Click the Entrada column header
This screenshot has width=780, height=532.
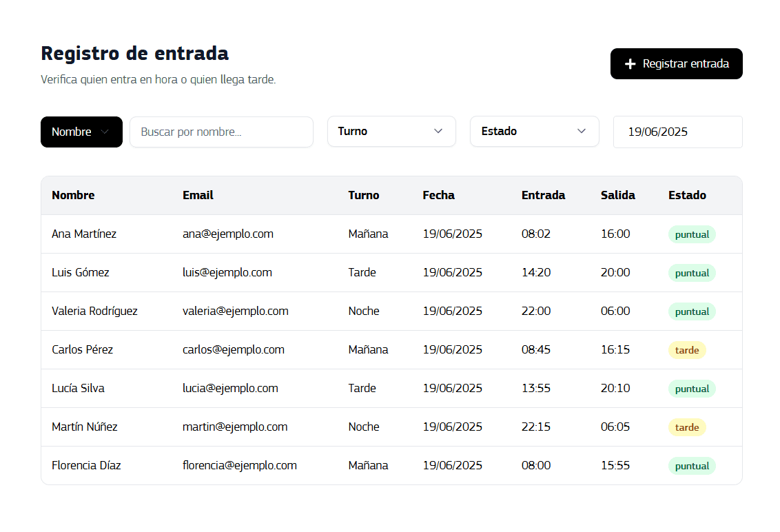pyautogui.click(x=543, y=195)
